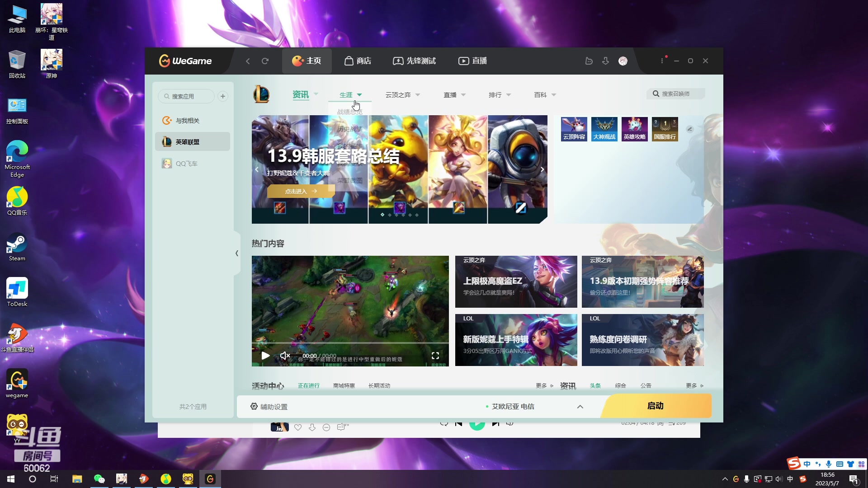Focus the 搜索应用 search field
The height and width of the screenshot is (488, 868).
click(x=186, y=96)
